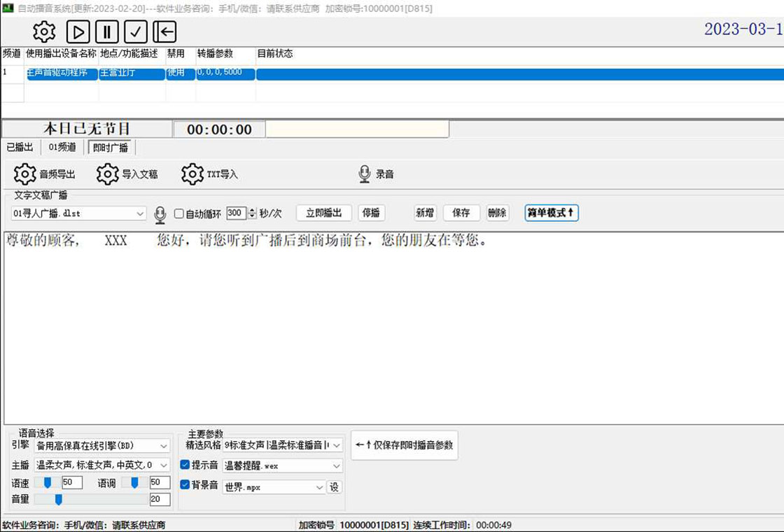Click the loop interval field showing 300
Image resolution: width=784 pixels, height=532 pixels.
(x=236, y=213)
